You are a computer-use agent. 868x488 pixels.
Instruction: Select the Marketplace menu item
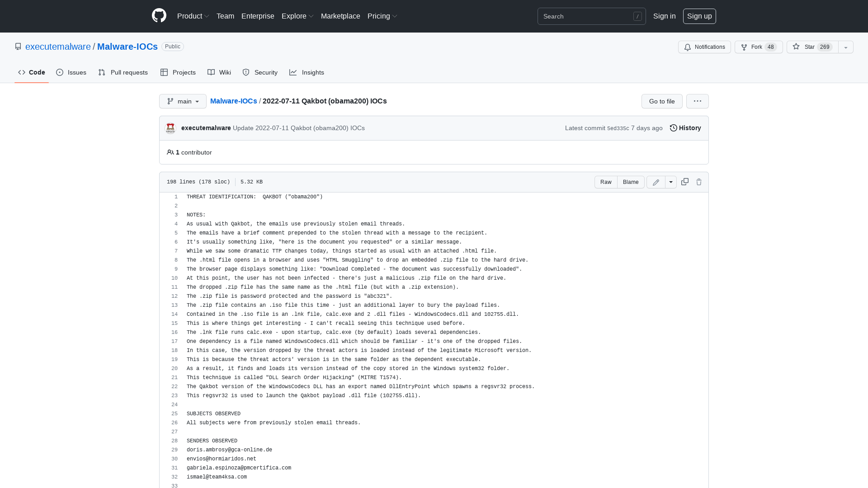[x=340, y=16]
